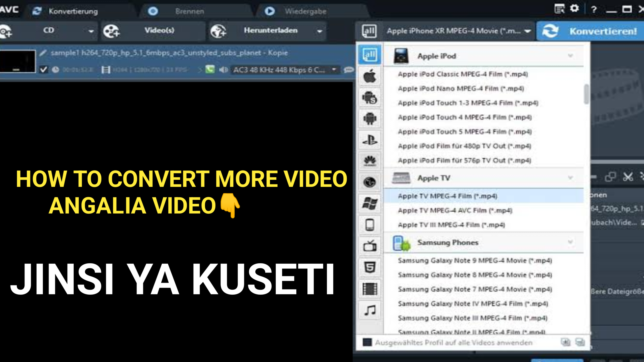Open the HTML5 video formats category

coord(370,268)
